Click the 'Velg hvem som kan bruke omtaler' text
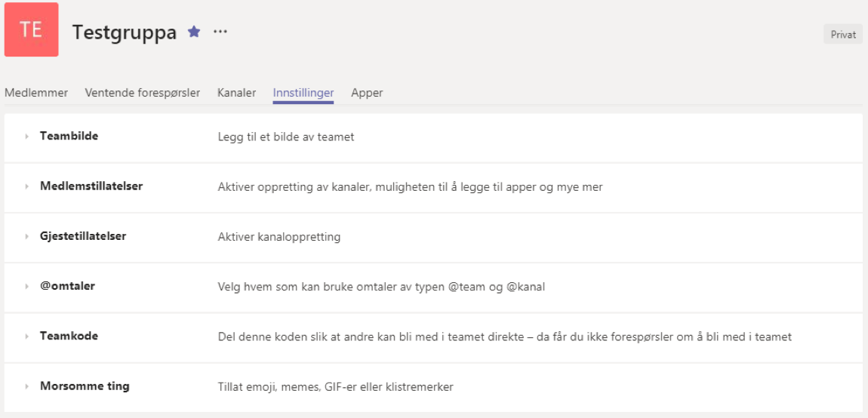Screen dimensions: 868x418 click(x=381, y=287)
